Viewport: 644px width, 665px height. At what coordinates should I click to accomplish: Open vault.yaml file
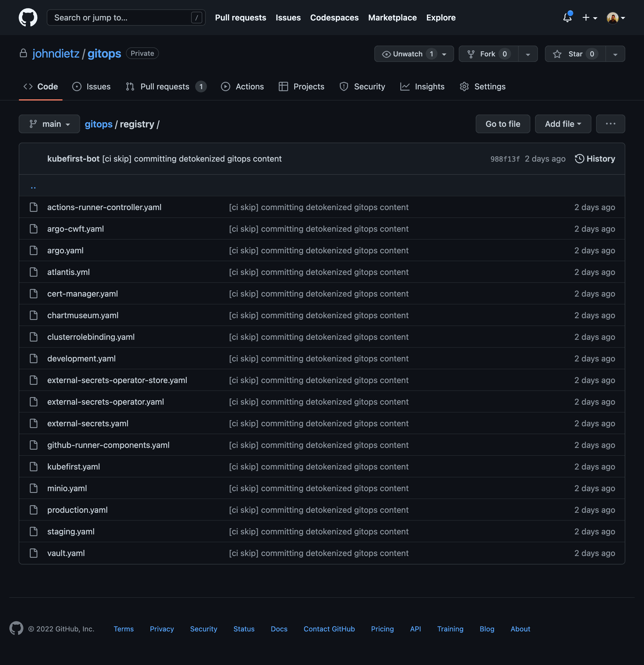pyautogui.click(x=66, y=553)
